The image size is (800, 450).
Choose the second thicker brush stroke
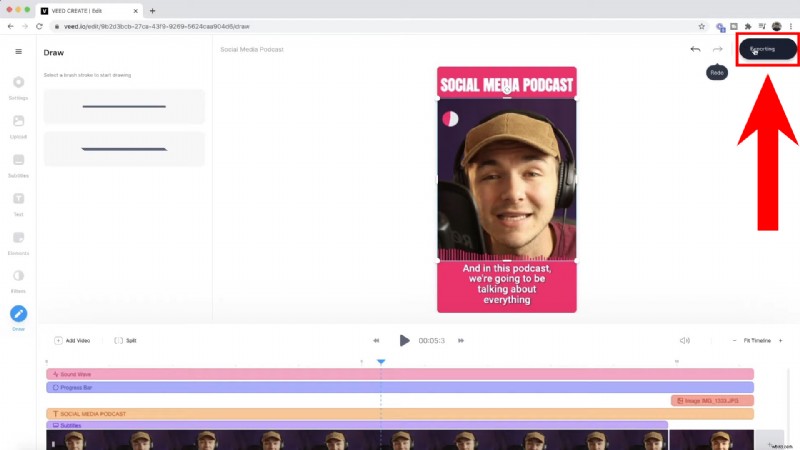tap(124, 149)
